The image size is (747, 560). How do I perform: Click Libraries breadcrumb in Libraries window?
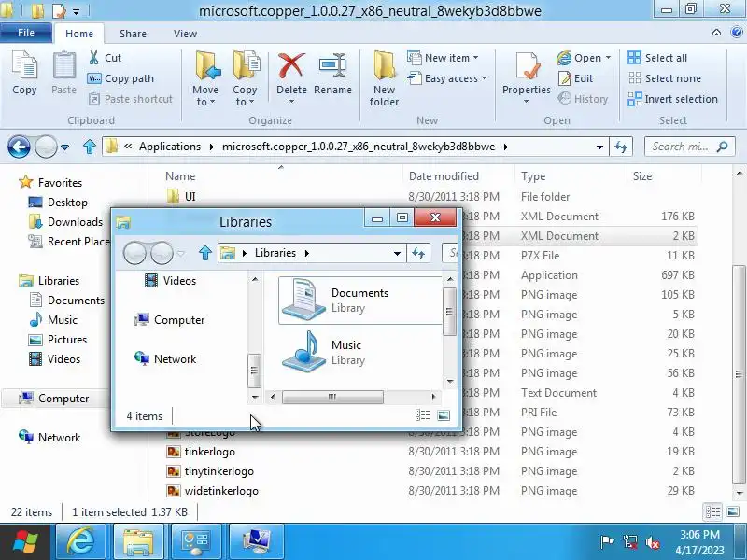coord(275,253)
